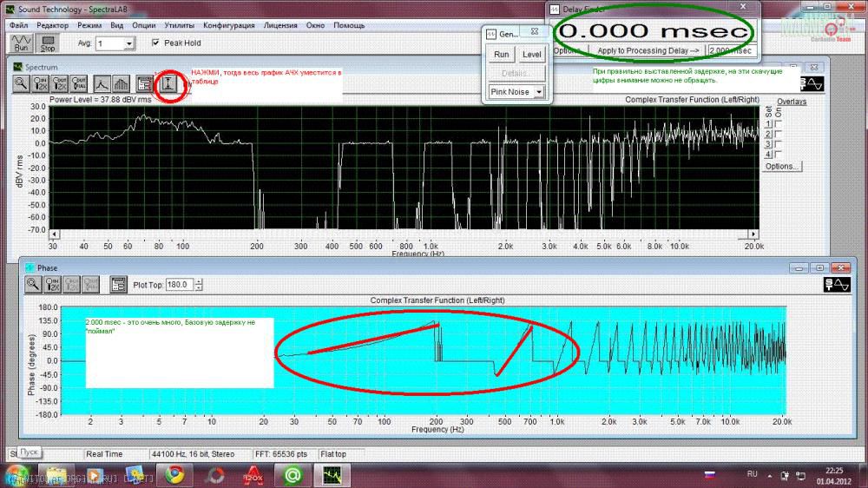Click right arrow of Spectrum horizontal scrollbar
This screenshot has height=488, width=868.
(753, 234)
